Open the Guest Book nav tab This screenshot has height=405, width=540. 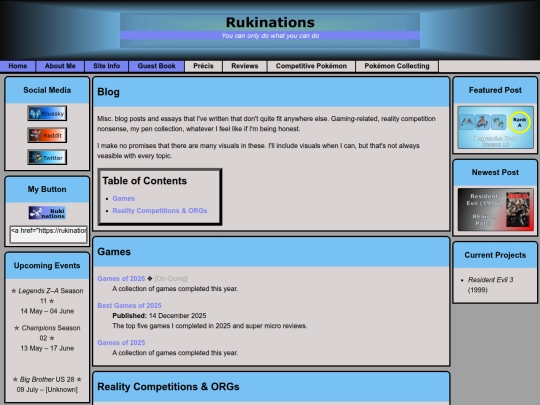(156, 66)
